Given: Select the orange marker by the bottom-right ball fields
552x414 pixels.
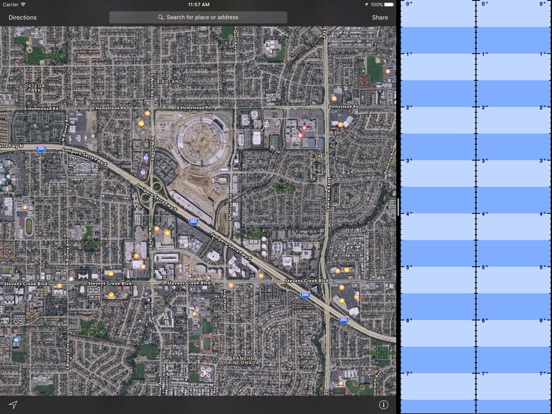Looking at the screenshot, I should (341, 383).
